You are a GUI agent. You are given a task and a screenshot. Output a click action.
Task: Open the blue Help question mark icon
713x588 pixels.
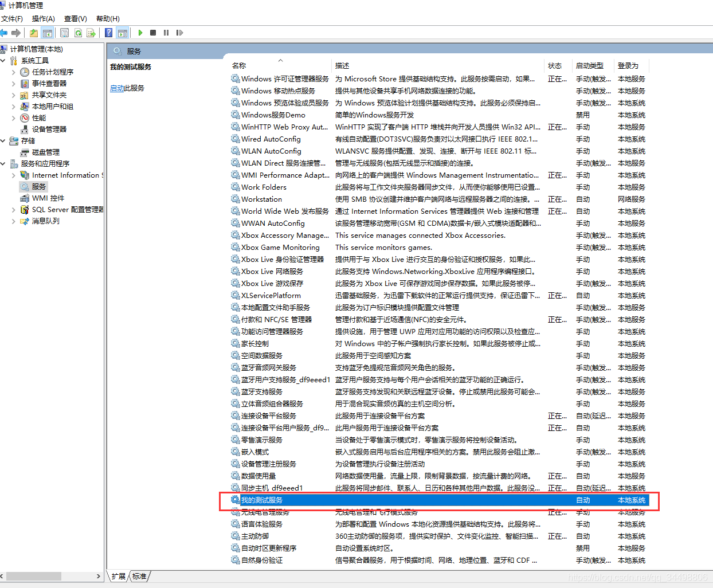pyautogui.click(x=109, y=33)
